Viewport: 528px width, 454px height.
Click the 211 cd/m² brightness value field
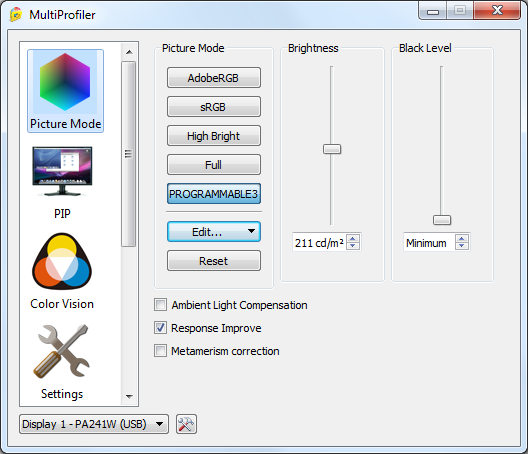[x=320, y=242]
